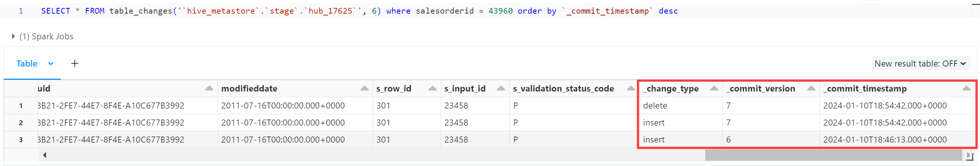The width and height of the screenshot is (980, 166).
Task: Select row 1 number cell
Action: coord(21,106)
